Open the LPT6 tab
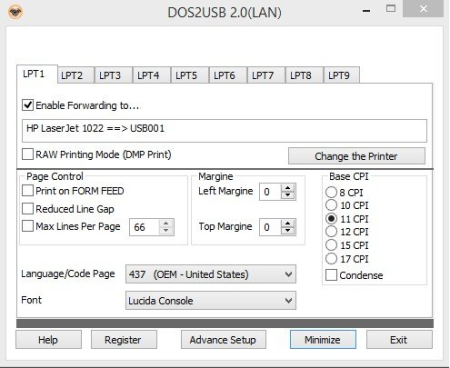This screenshot has height=368, width=450. pos(228,75)
